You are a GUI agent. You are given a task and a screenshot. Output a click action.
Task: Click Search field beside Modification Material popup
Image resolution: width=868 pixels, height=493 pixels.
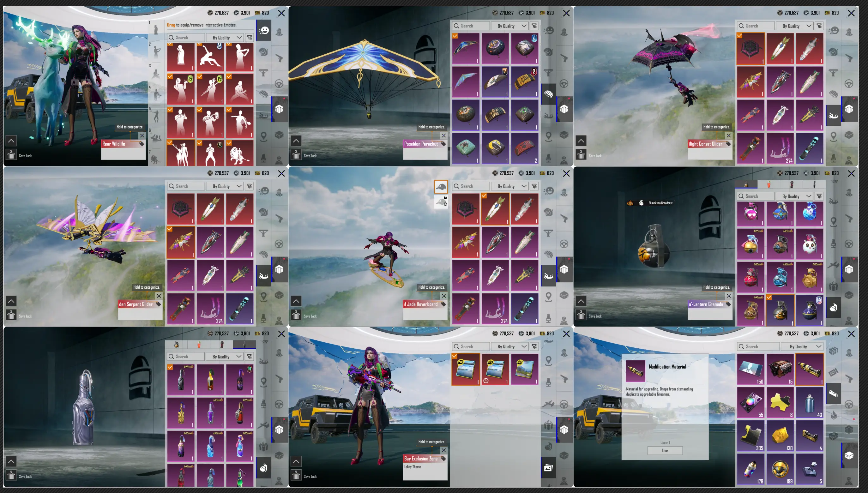point(758,346)
